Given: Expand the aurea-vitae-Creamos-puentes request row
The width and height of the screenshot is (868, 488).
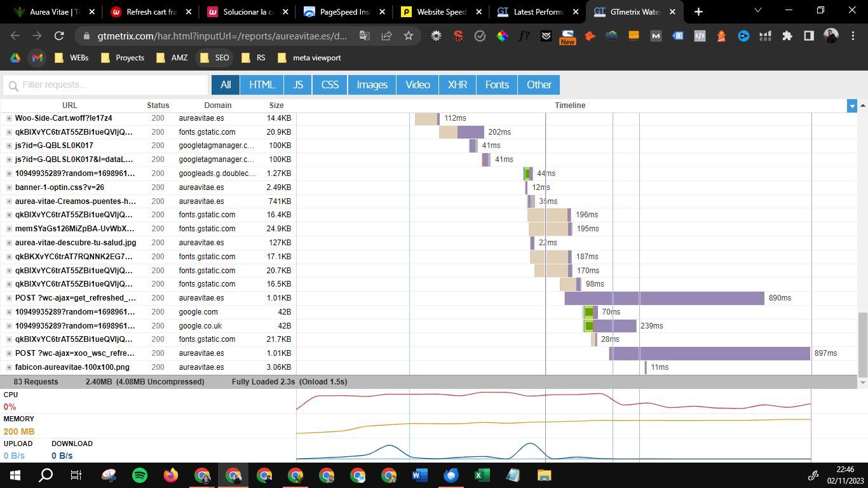Looking at the screenshot, I should pos(9,201).
